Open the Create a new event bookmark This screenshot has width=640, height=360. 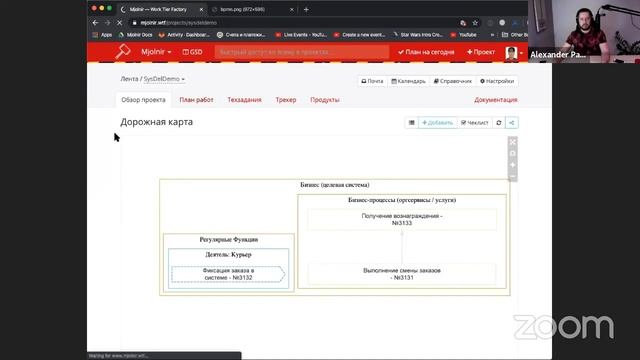[360, 35]
